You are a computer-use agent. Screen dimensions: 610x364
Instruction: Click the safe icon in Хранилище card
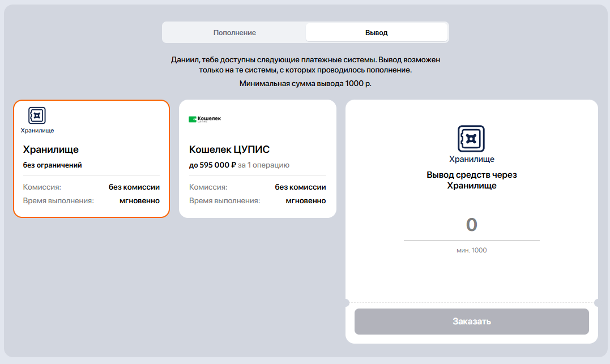[x=37, y=115]
